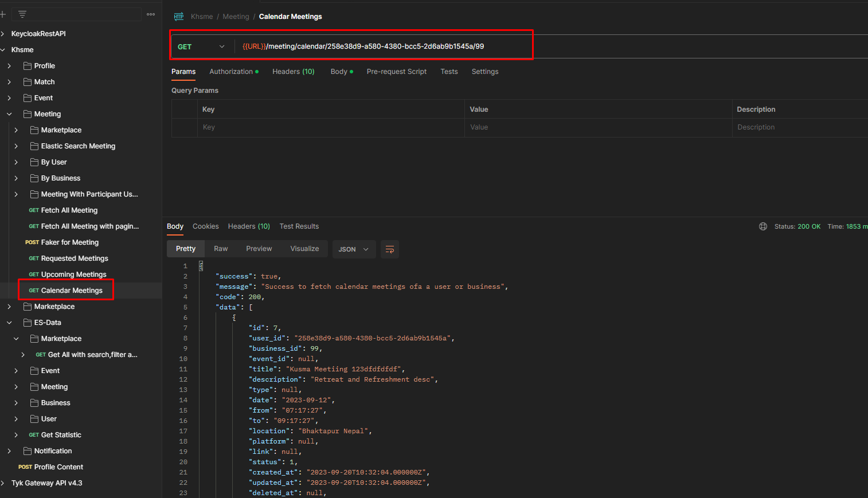This screenshot has width=868, height=498.
Task: Collapse the ES-Data folder
Action: click(9, 323)
